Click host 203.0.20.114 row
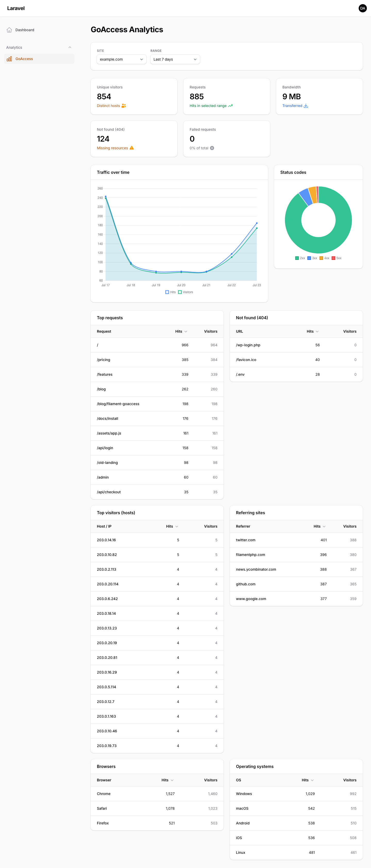The image size is (371, 868). pos(157,584)
